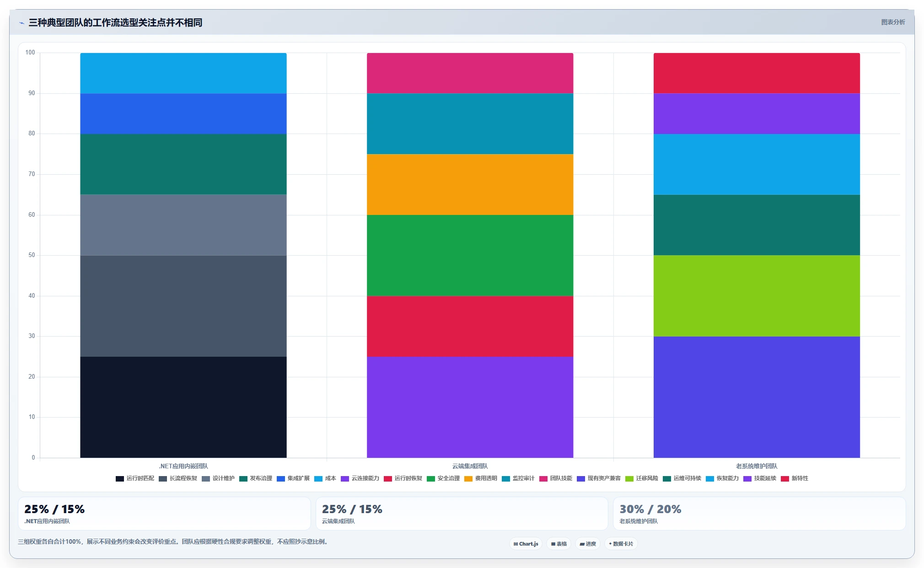Toggle the 集成扩展 legend entry
The height and width of the screenshot is (568, 924).
point(293,478)
